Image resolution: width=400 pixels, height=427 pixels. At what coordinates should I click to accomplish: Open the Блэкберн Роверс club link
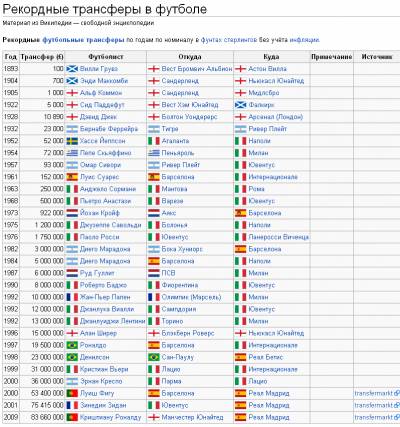(x=188, y=333)
